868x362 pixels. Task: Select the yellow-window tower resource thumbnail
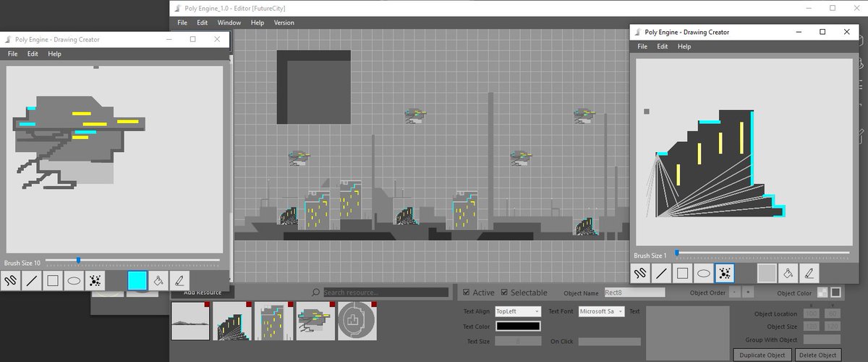pyautogui.click(x=274, y=321)
